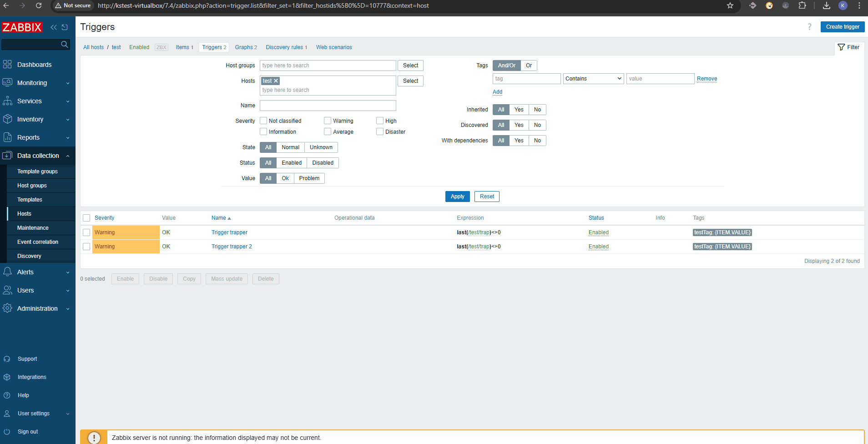Collapse the sidebar with double-chevron icon
This screenshot has height=444, width=868.
(54, 27)
